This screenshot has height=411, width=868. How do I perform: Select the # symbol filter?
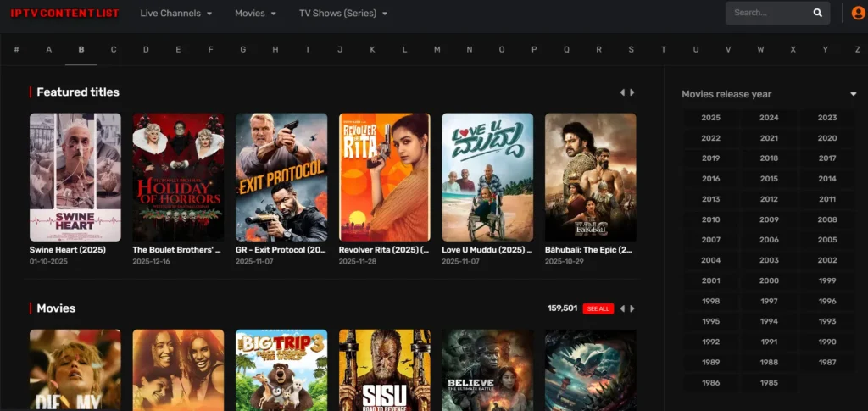tap(17, 50)
